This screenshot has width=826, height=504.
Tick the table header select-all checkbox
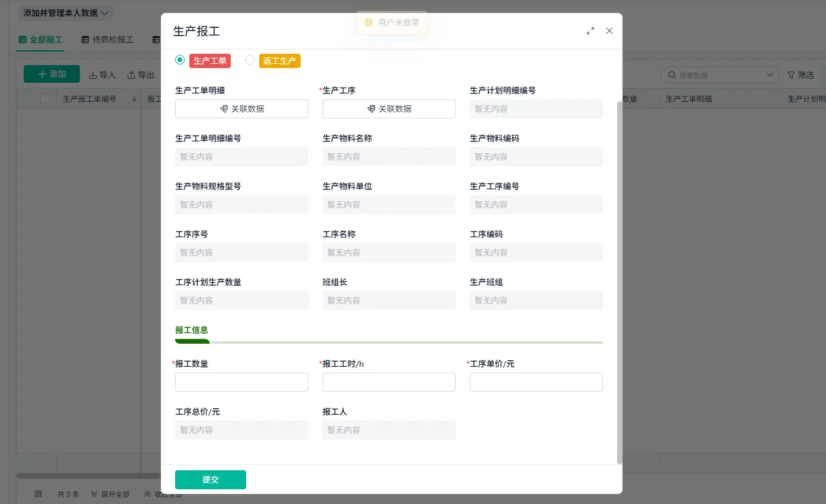(45, 99)
